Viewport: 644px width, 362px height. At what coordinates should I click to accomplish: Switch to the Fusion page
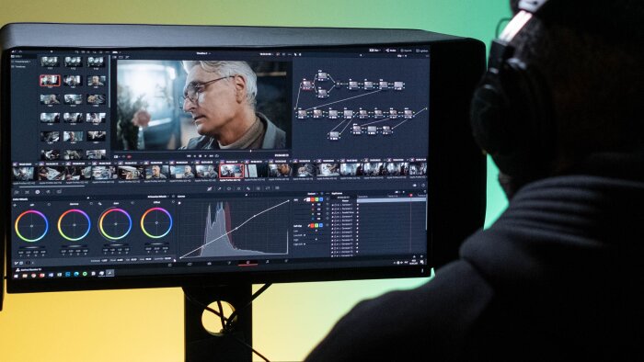point(229,263)
